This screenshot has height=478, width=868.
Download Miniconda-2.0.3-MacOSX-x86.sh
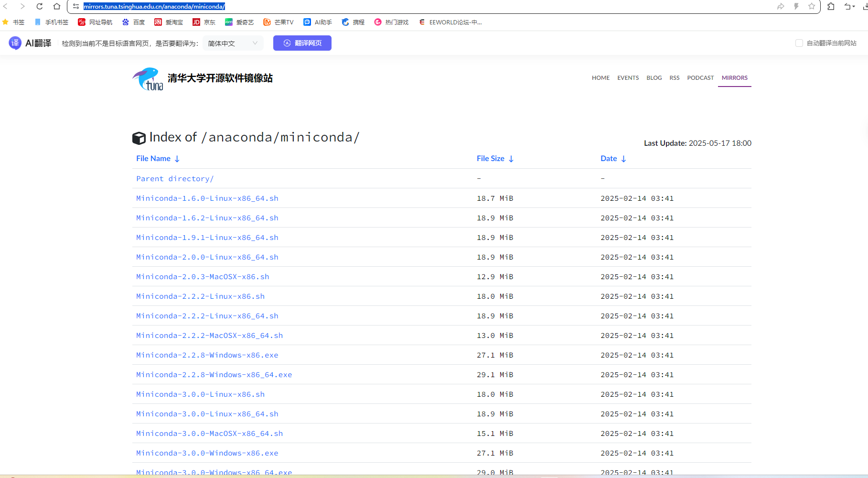pyautogui.click(x=203, y=277)
